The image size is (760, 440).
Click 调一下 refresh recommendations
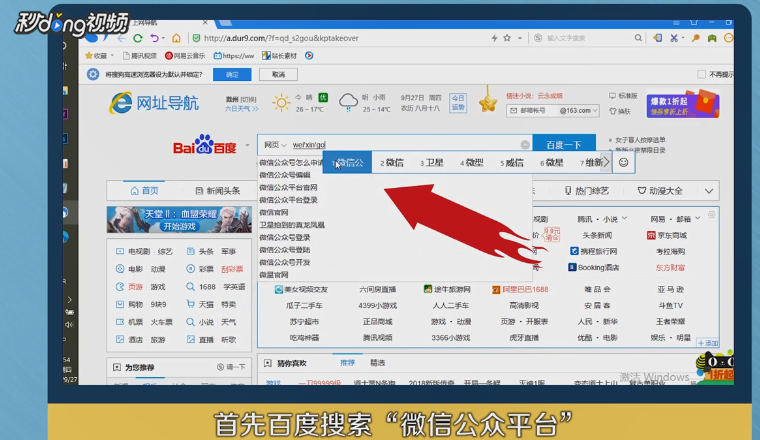click(x=231, y=367)
